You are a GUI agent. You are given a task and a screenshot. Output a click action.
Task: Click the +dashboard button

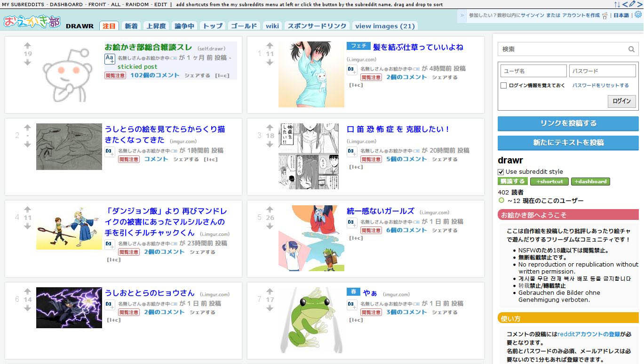[590, 181]
